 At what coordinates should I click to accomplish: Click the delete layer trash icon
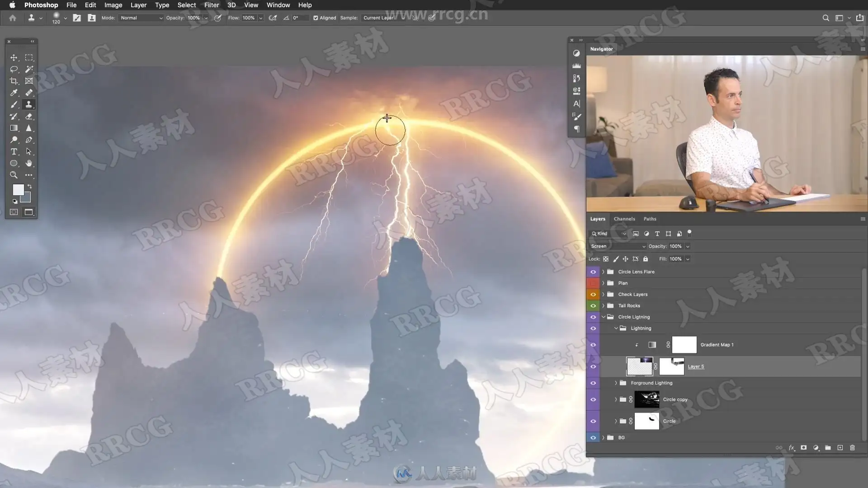tap(852, 448)
